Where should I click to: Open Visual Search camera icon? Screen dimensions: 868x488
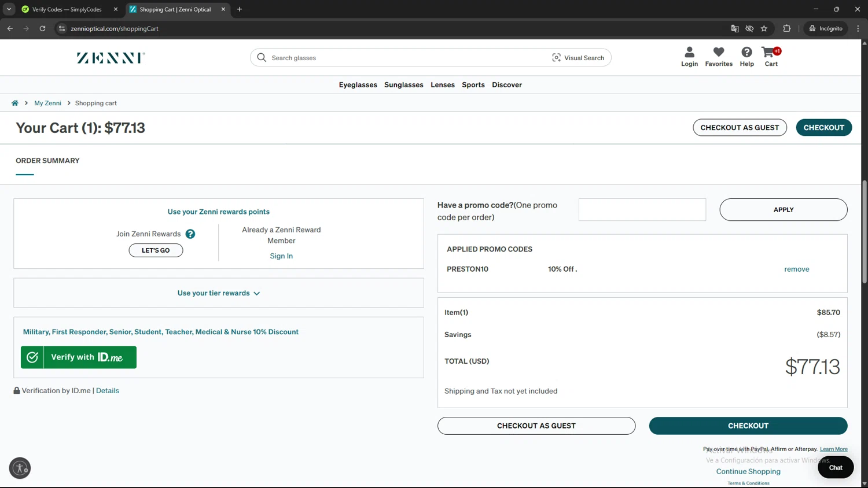(556, 58)
